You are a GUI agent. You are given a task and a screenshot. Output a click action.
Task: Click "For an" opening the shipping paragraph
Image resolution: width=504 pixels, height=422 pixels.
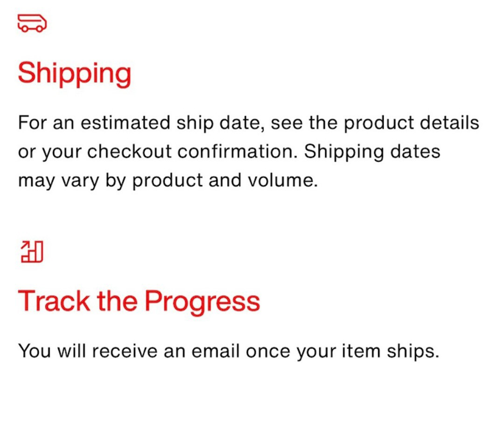tap(46, 123)
